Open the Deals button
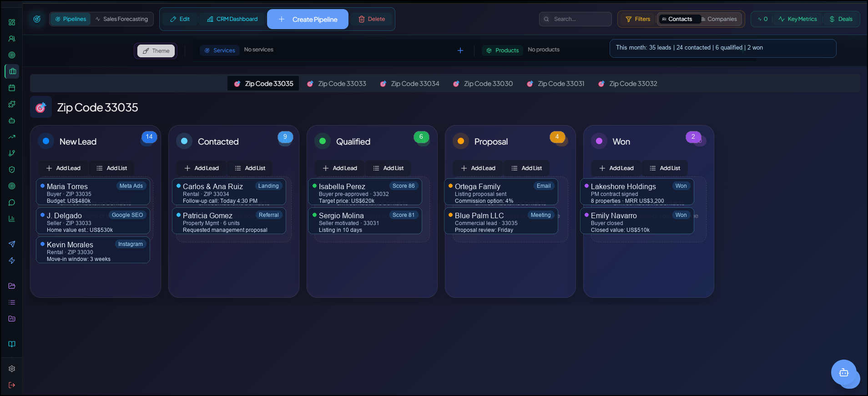Viewport: 868px width, 396px height. pyautogui.click(x=841, y=19)
